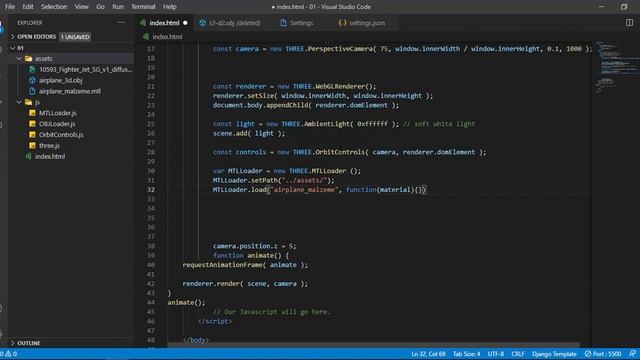Switch to the r2-d2.obj (deleted) tab
This screenshot has height=360, width=640.
[x=234, y=23]
